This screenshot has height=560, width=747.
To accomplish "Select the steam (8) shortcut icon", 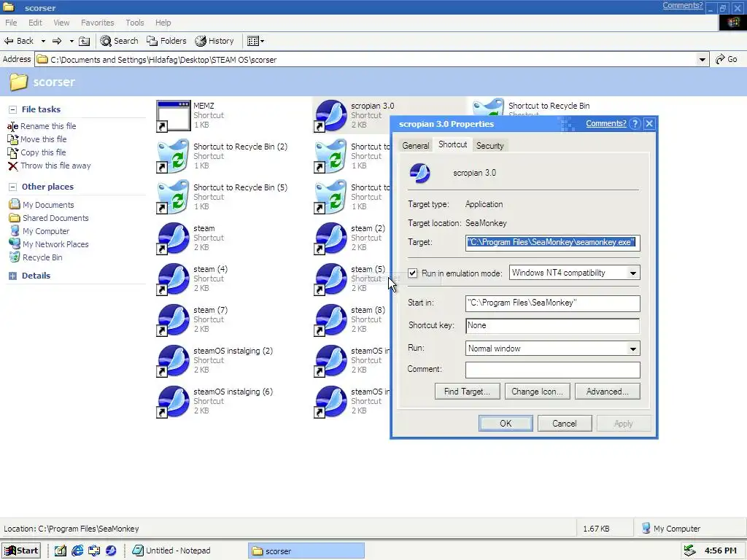I will tap(330, 320).
